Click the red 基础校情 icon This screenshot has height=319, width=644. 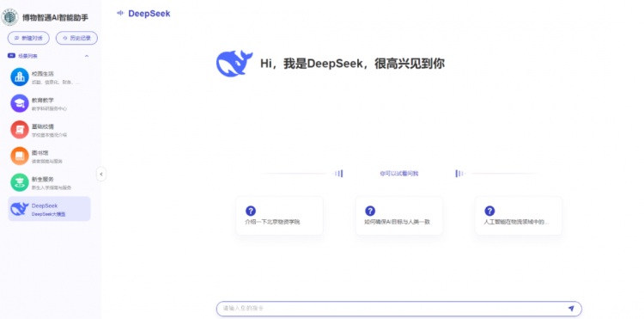click(20, 130)
